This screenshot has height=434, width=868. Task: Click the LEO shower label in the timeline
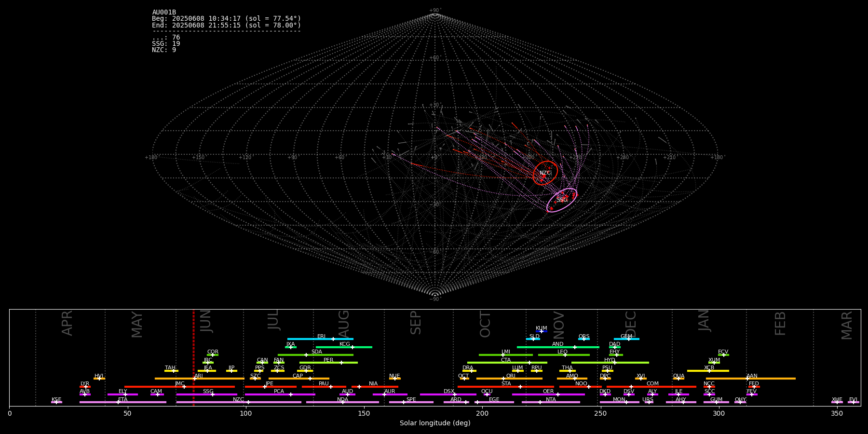(563, 352)
